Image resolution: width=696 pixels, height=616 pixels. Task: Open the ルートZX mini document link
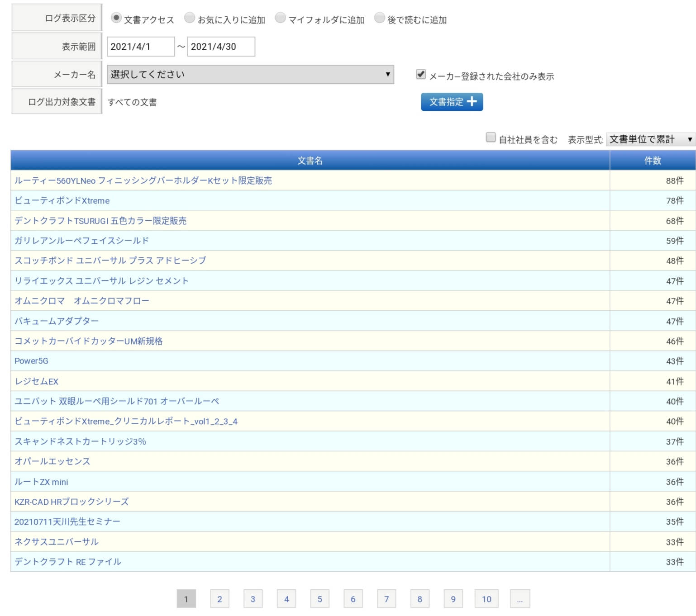(41, 482)
